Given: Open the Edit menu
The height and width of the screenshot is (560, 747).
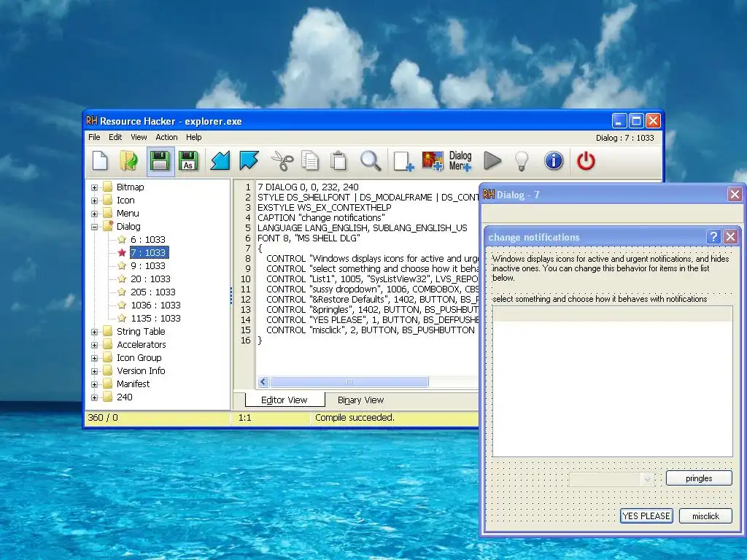Looking at the screenshot, I should point(115,137).
